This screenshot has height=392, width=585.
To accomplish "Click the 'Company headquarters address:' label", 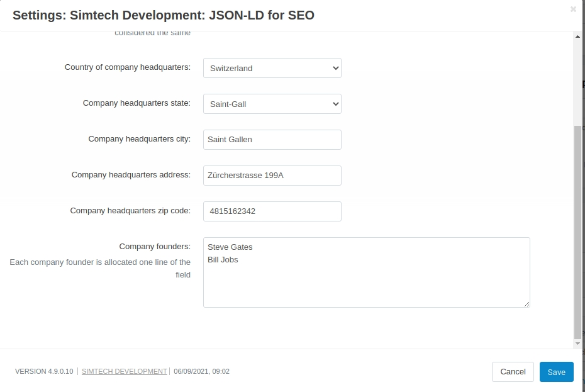I will pyautogui.click(x=131, y=175).
